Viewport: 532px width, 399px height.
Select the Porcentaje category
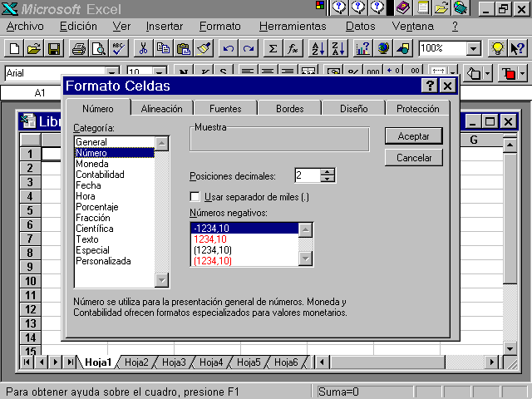pyautogui.click(x=115, y=207)
